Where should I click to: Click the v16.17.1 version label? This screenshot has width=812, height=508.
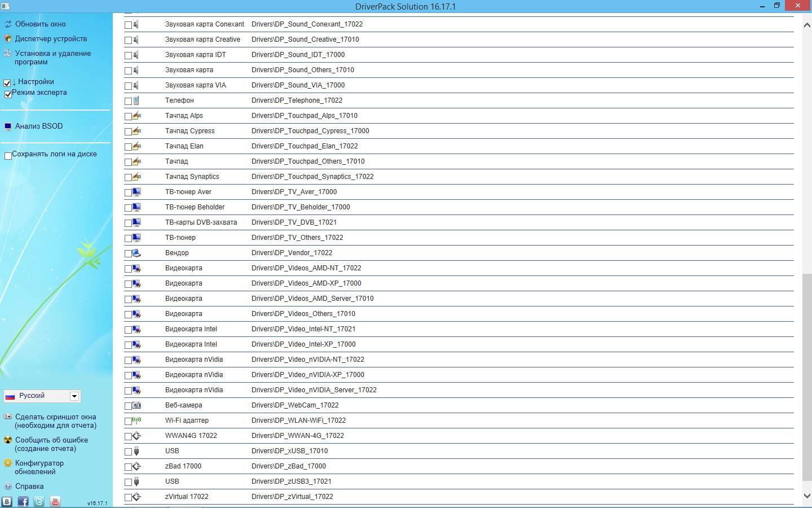click(x=97, y=503)
